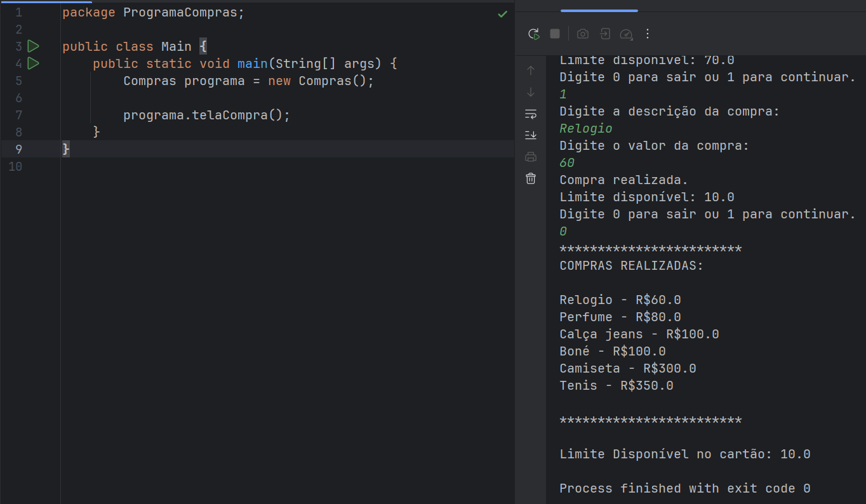Viewport: 866px width, 504px height.
Task: Toggle soft-wrap in the console
Action: pos(531,114)
